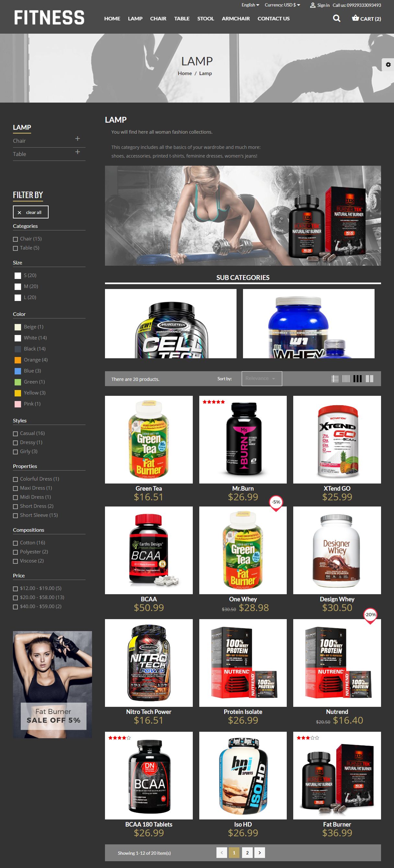This screenshot has height=868, width=394.
Task: Check the $12.00 - $19.00 price filter
Action: (15, 589)
